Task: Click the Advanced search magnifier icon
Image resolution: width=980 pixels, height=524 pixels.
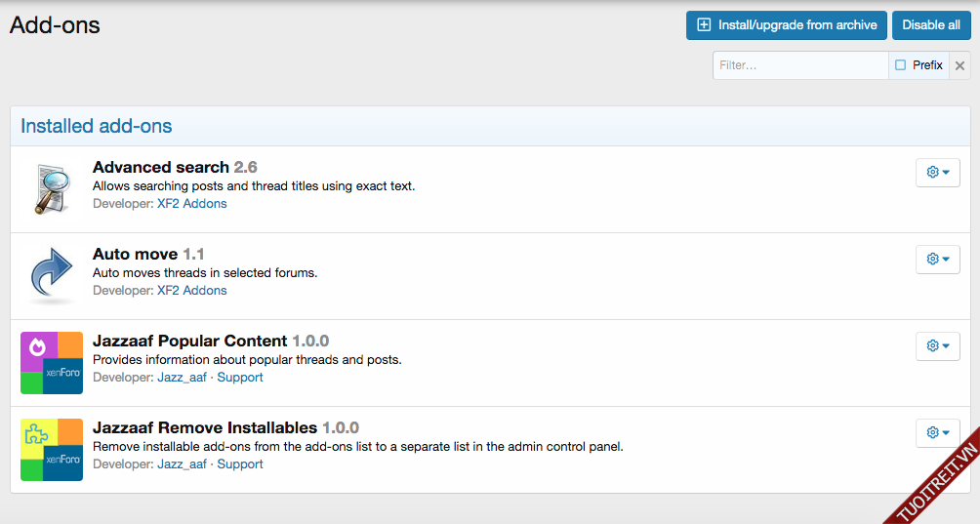Action: click(x=51, y=189)
